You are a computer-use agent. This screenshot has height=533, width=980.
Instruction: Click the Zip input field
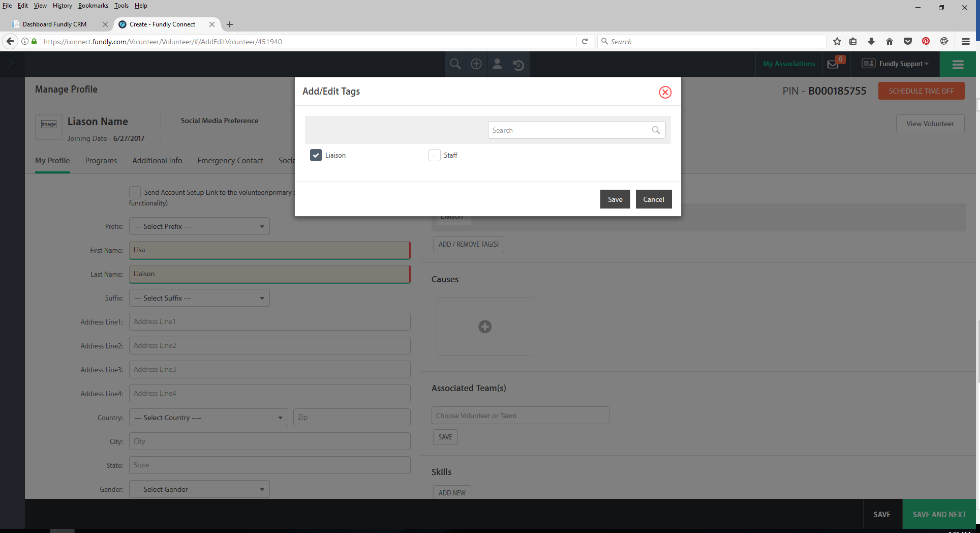(x=352, y=418)
